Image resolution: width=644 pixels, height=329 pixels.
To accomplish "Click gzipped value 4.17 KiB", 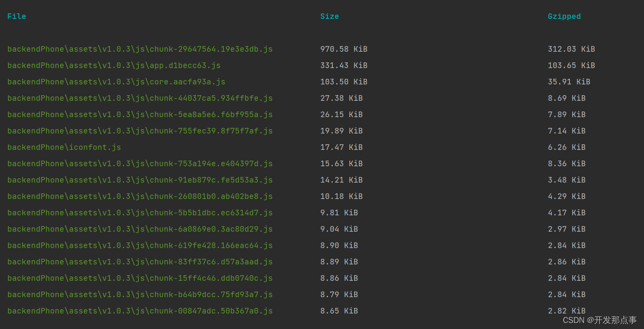I will click(567, 213).
